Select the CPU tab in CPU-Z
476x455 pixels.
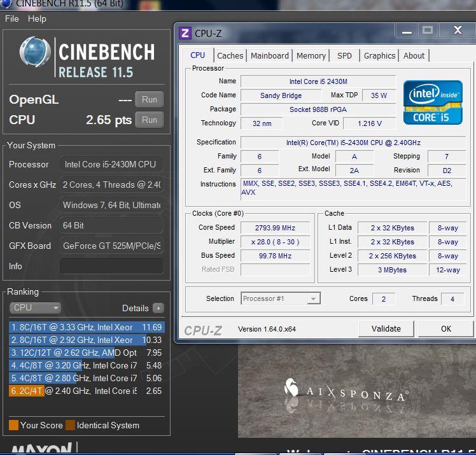click(x=198, y=55)
